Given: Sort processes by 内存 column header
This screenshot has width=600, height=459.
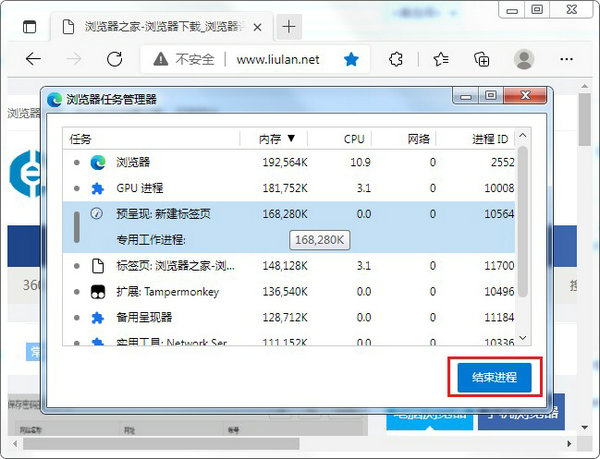Looking at the screenshot, I should click(x=276, y=139).
